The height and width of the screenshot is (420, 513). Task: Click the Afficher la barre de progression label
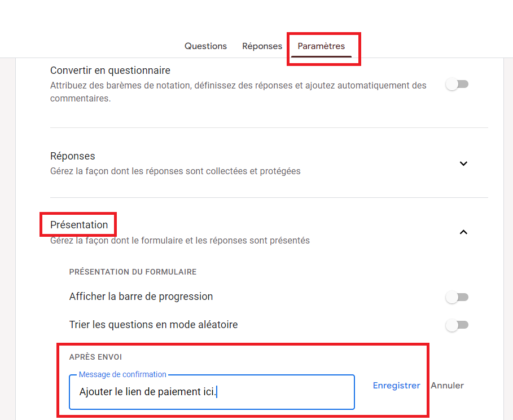141,297
